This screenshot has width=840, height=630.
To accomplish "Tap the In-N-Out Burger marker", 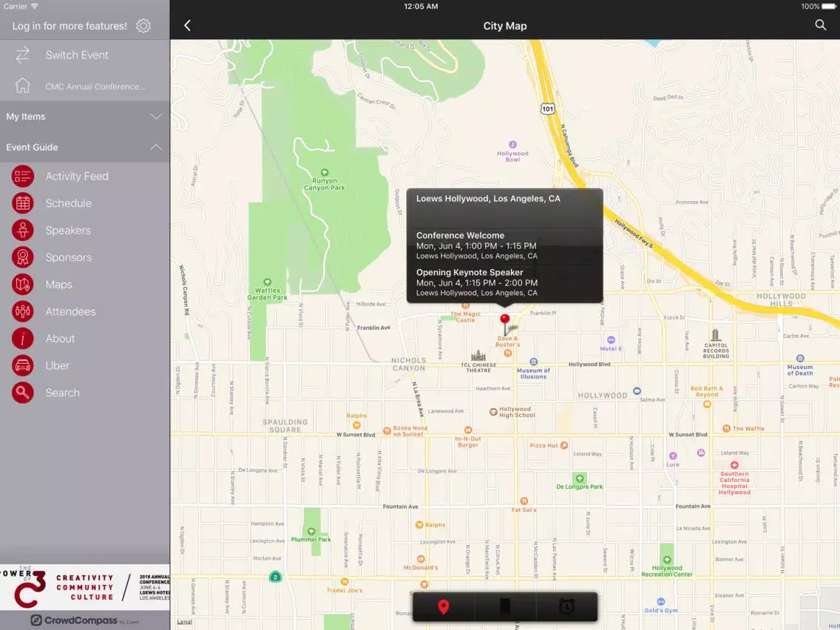I will (x=467, y=430).
